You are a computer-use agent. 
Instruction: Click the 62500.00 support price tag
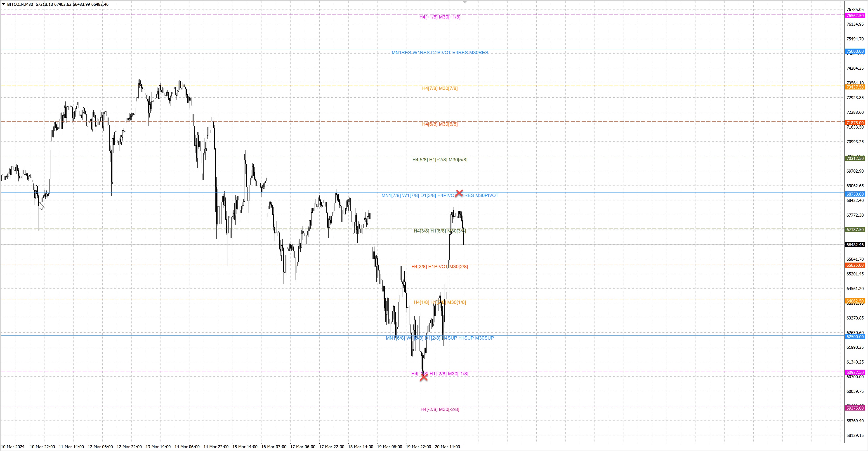[x=855, y=337]
